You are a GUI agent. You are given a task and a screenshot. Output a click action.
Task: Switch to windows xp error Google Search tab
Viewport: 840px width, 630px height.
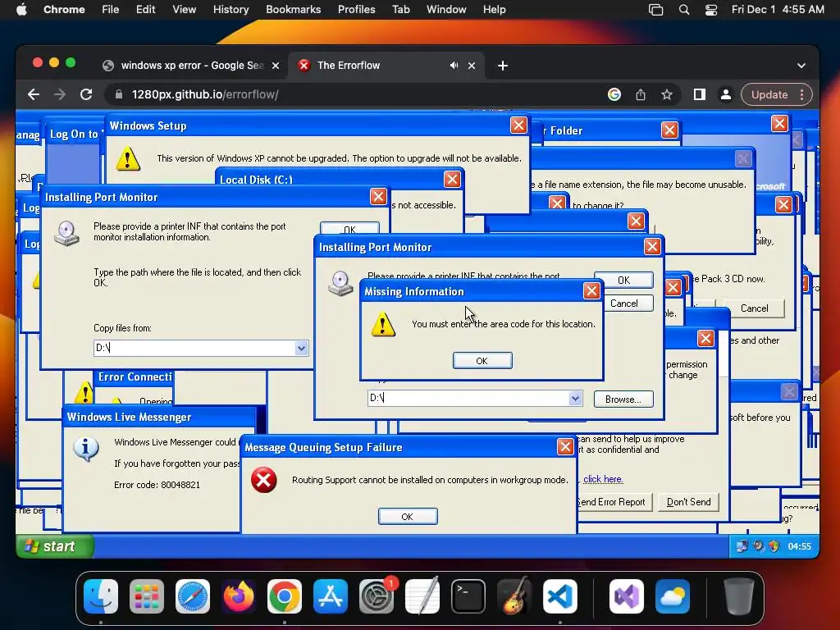pyautogui.click(x=191, y=66)
